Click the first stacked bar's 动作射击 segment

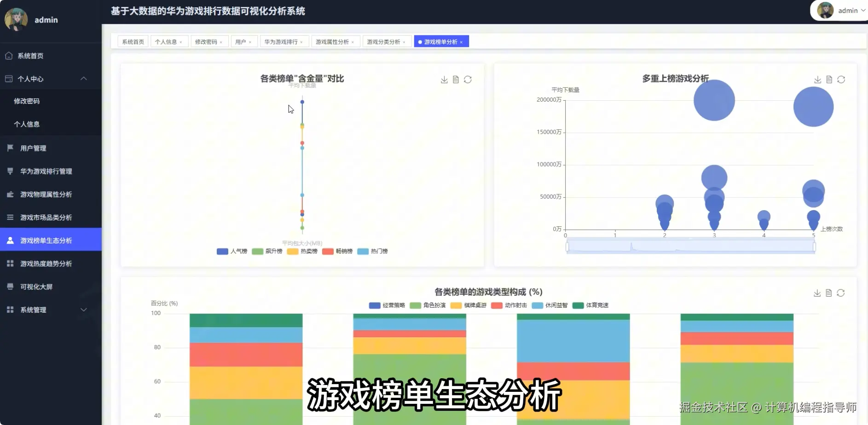tap(246, 355)
